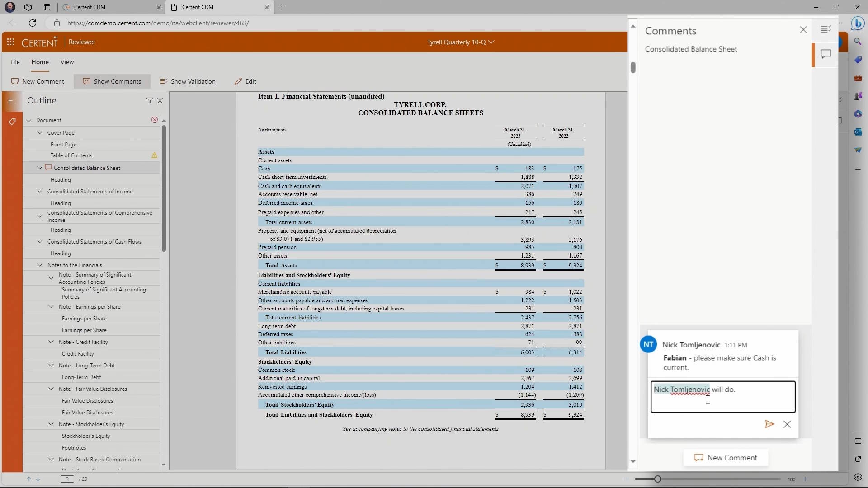
Task: Toggle Outline panel hamburger icon
Action: pos(12,101)
